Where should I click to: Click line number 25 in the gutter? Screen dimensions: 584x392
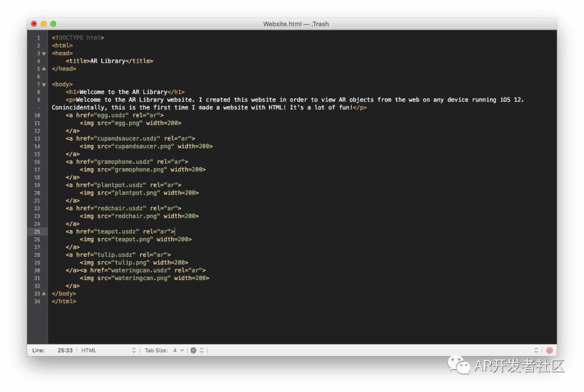[x=37, y=231]
